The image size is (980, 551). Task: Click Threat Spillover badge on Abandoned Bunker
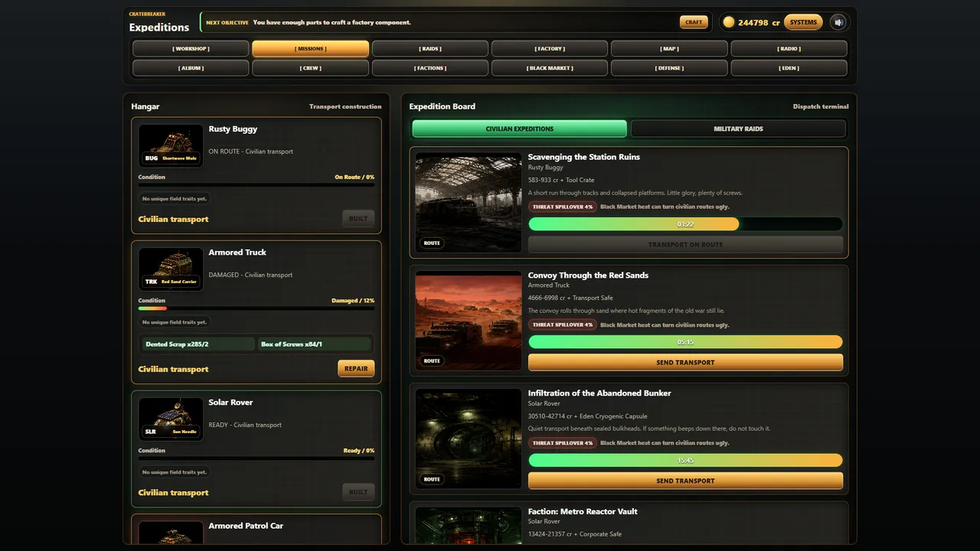click(563, 443)
